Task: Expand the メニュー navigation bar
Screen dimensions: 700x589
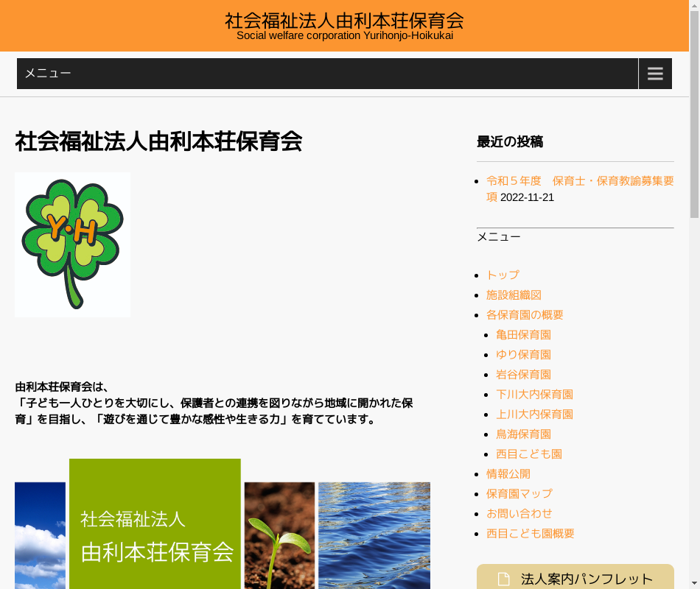Action: (x=327, y=74)
